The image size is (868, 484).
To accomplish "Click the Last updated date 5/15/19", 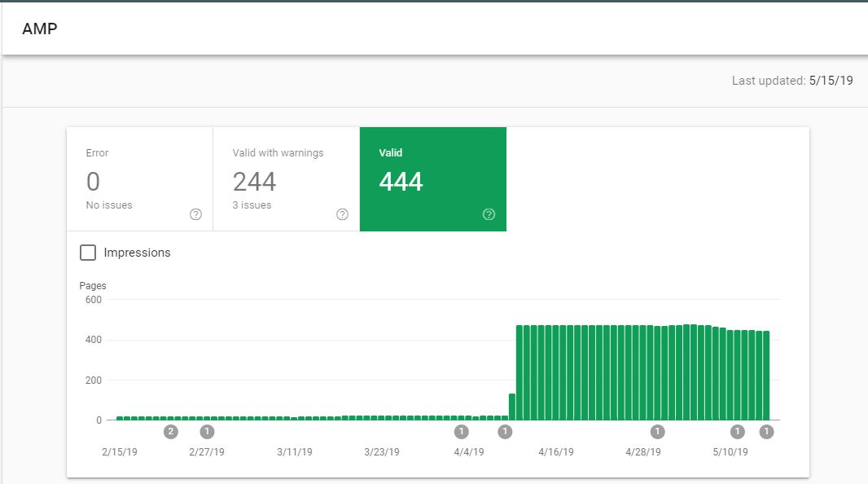I will (831, 81).
